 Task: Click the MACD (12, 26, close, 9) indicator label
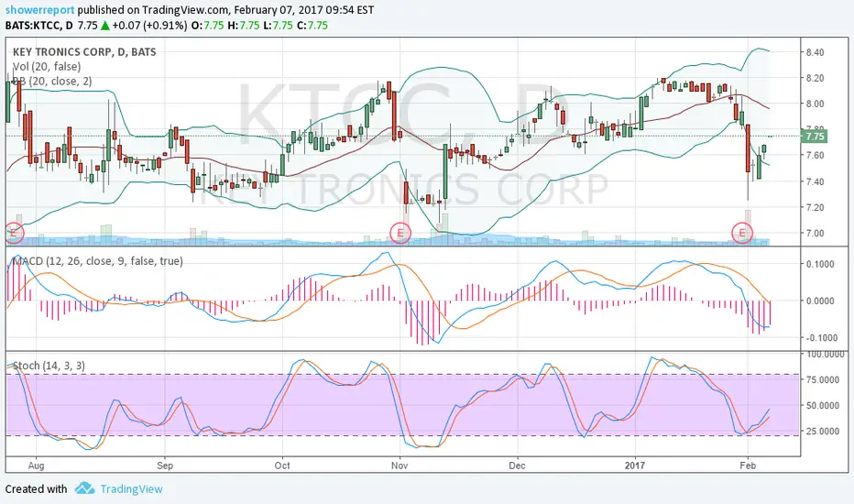click(97, 261)
